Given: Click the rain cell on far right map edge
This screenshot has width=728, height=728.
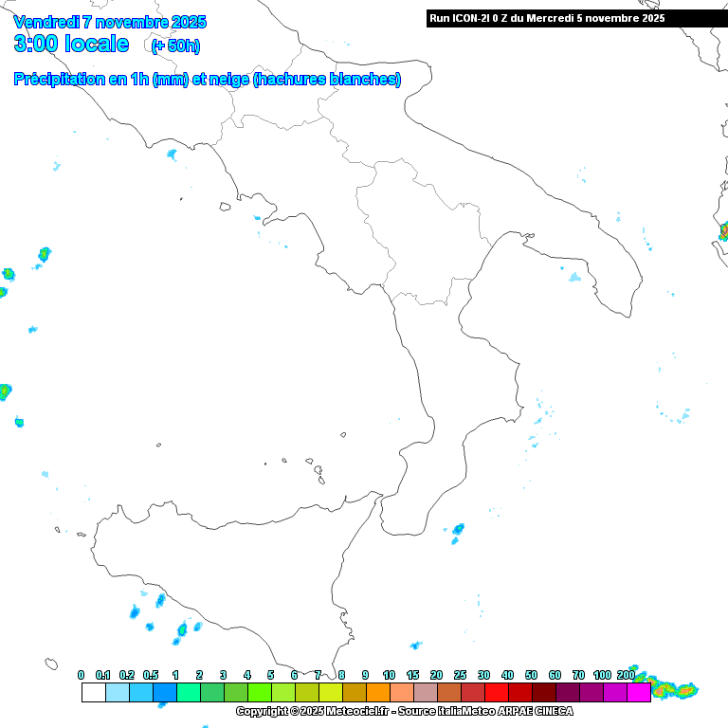Looking at the screenshot, I should click(723, 230).
